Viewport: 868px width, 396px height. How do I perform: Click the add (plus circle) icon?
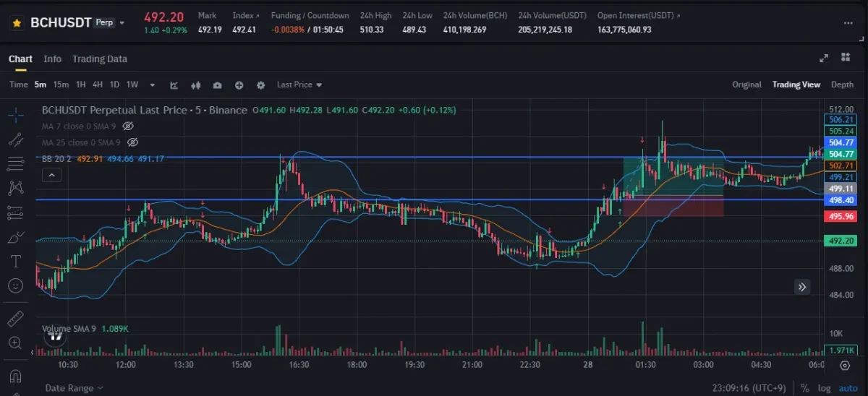[239, 85]
